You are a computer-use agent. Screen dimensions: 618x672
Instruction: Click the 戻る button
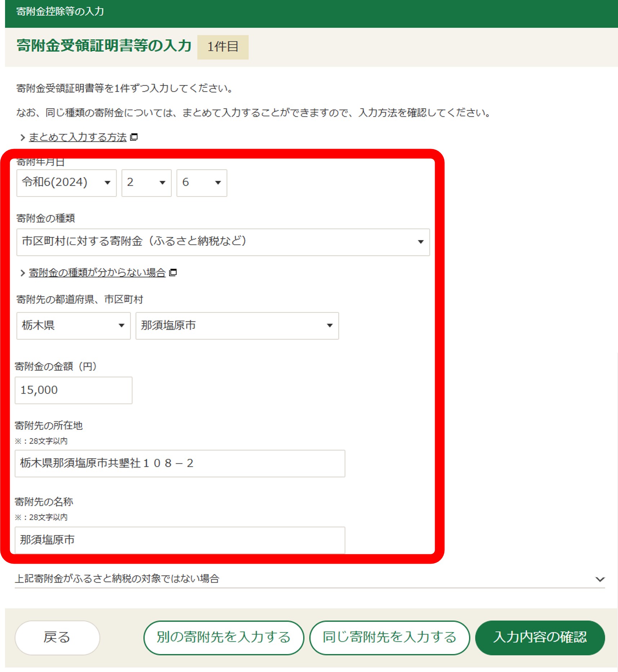click(x=57, y=637)
